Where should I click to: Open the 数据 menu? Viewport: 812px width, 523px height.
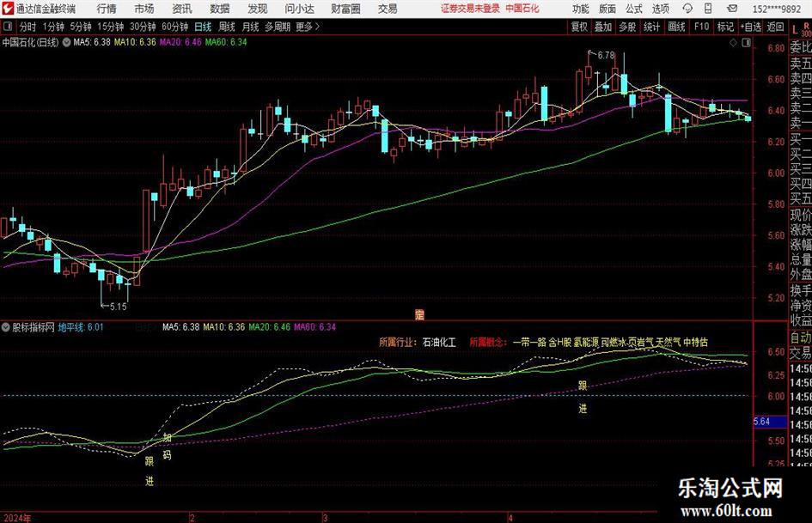click(220, 9)
